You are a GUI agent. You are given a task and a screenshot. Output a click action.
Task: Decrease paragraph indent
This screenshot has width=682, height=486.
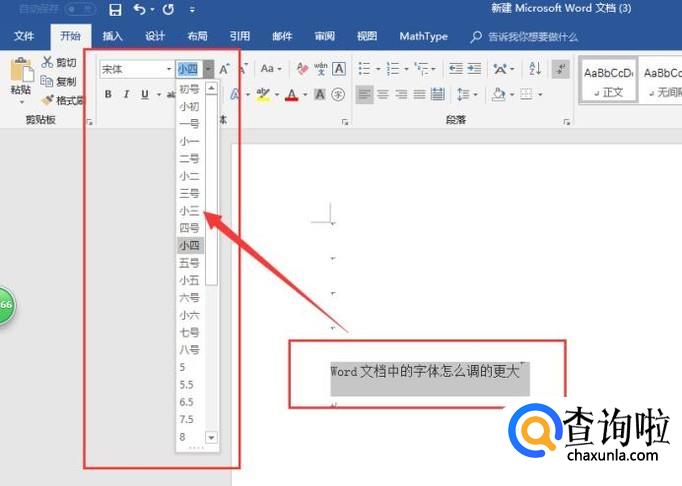[x=455, y=69]
